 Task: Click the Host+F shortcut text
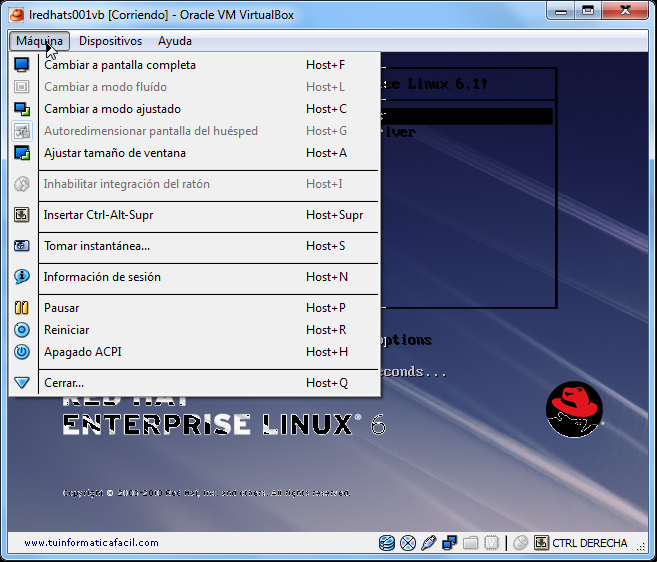326,65
